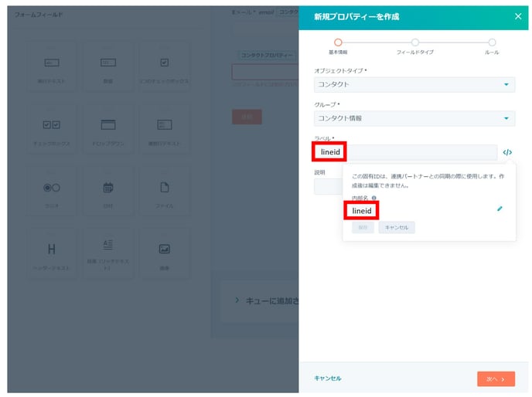Choose the image field tile
Viewport: 532px width, 397px height.
(164, 253)
